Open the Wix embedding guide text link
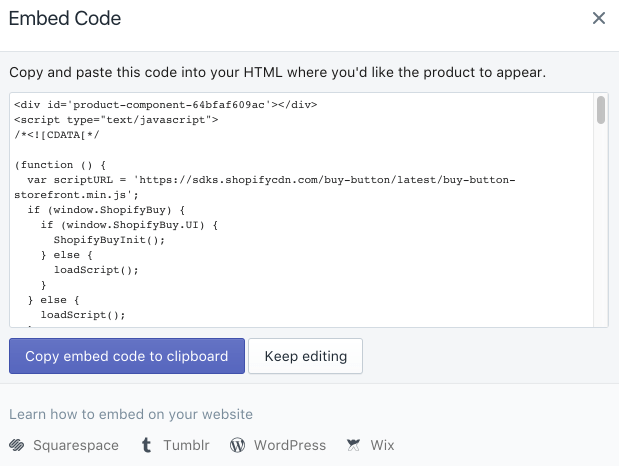Viewport: 619px width, 466px height. click(382, 445)
